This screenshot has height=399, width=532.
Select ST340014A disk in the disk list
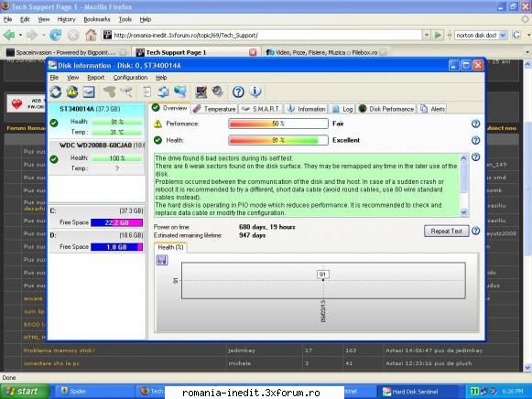point(97,121)
